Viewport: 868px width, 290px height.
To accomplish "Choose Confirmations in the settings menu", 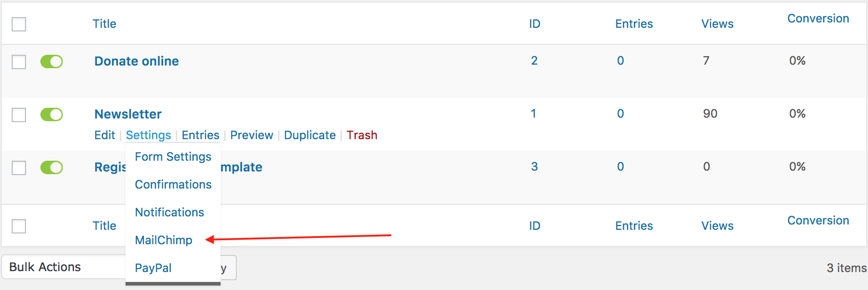I will click(x=173, y=185).
